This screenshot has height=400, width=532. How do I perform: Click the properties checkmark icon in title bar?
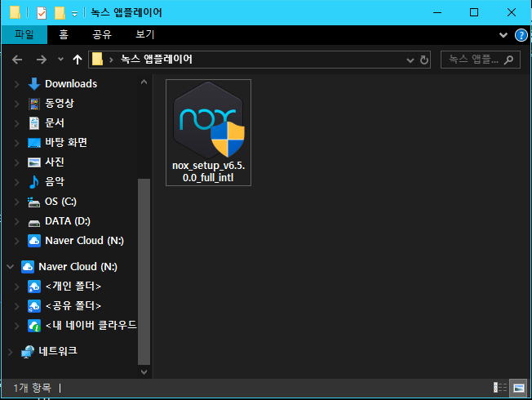click(42, 13)
